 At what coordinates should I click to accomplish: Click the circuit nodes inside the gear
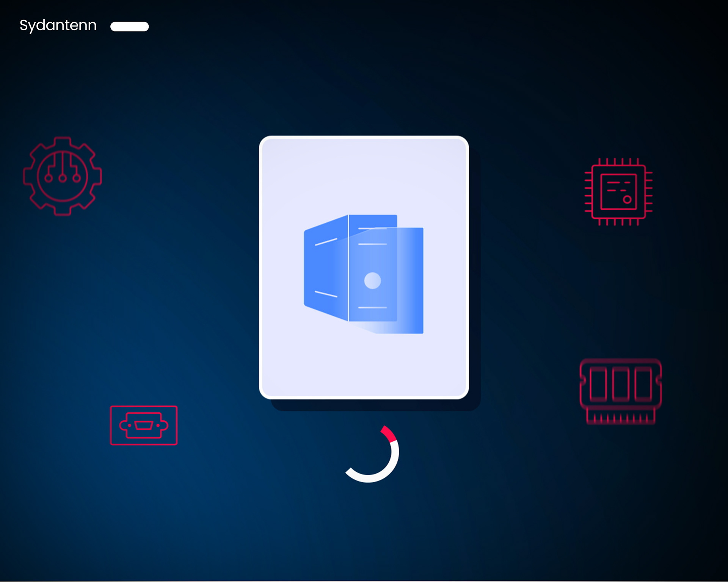[x=63, y=177]
